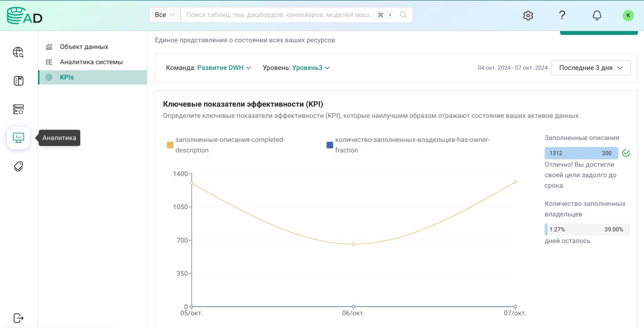Toggle the blue количество-заполненных-владельцев legend swatch
The height and width of the screenshot is (328, 644).
pos(330,145)
